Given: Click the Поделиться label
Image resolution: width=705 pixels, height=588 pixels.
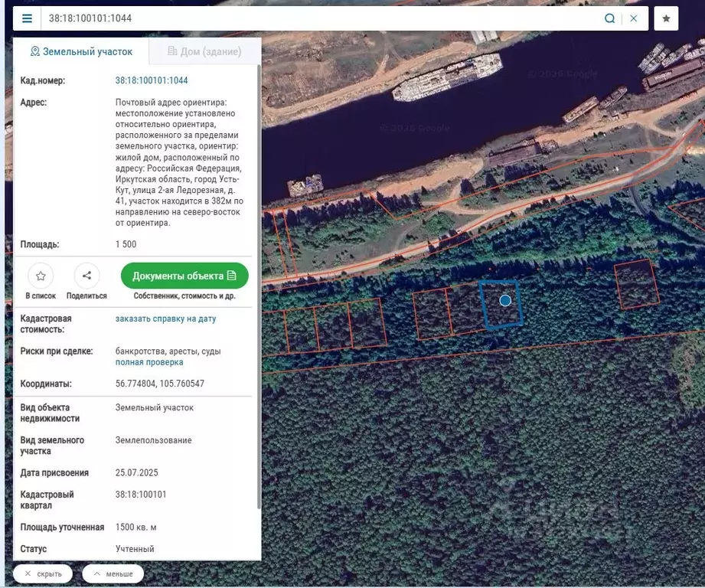Looking at the screenshot, I should tap(86, 296).
